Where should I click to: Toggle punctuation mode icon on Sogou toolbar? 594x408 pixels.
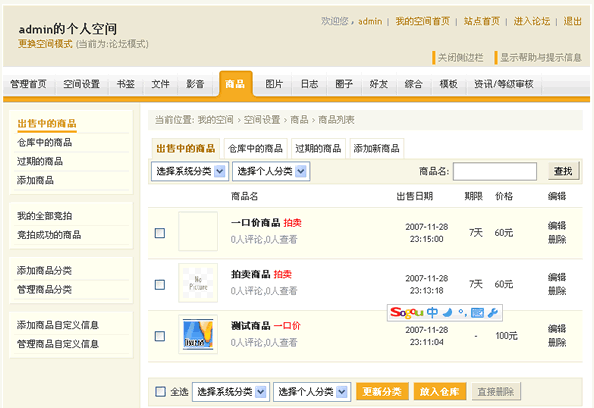click(x=462, y=313)
